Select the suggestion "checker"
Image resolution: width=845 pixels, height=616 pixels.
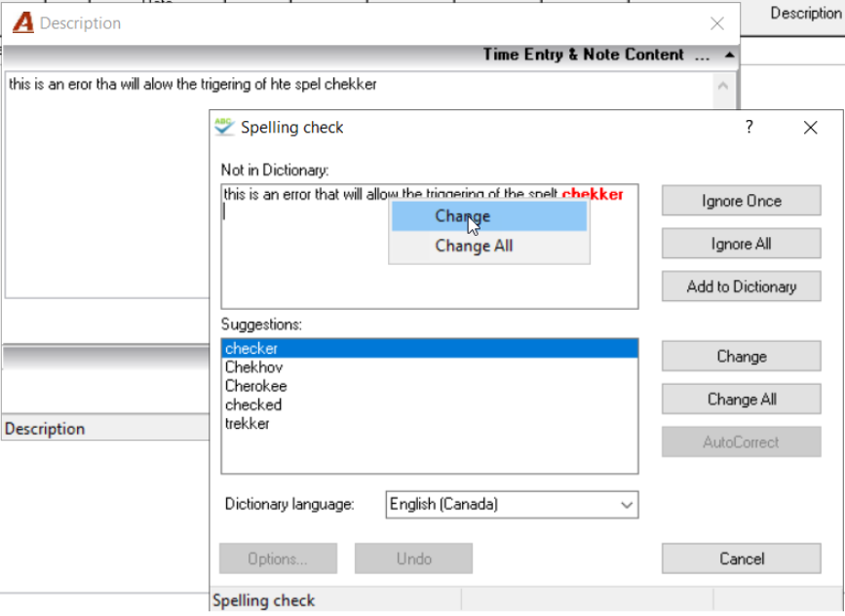(430, 349)
